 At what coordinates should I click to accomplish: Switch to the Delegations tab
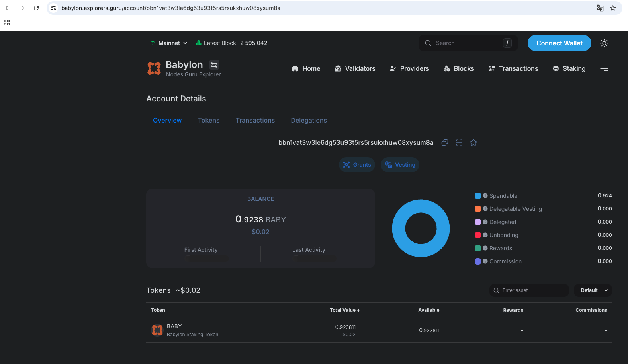pyautogui.click(x=309, y=120)
